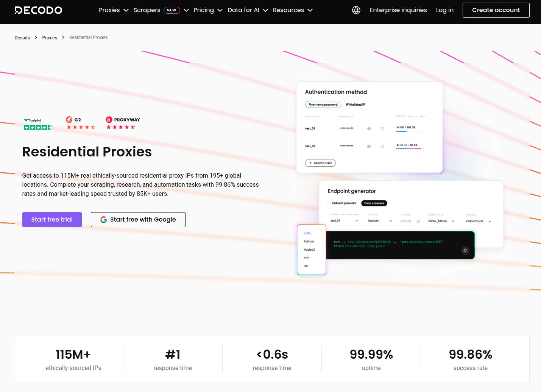Open the Resources navigation menu

(288, 10)
